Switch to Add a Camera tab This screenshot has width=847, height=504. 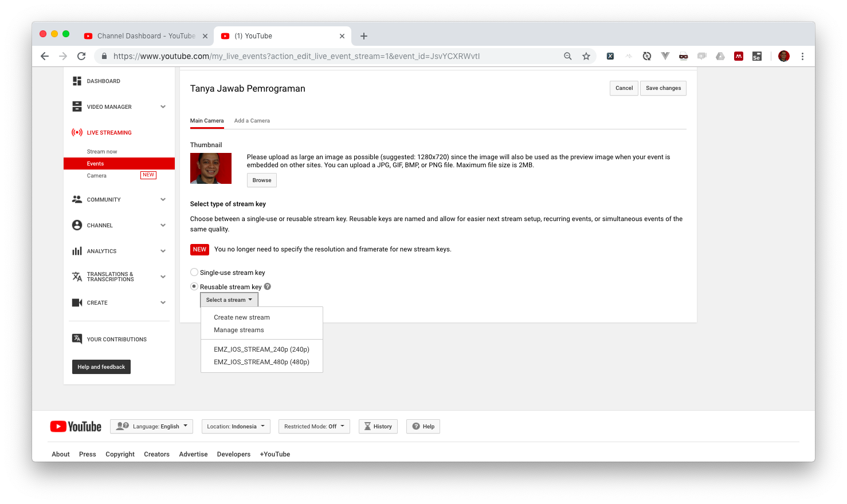(x=252, y=121)
